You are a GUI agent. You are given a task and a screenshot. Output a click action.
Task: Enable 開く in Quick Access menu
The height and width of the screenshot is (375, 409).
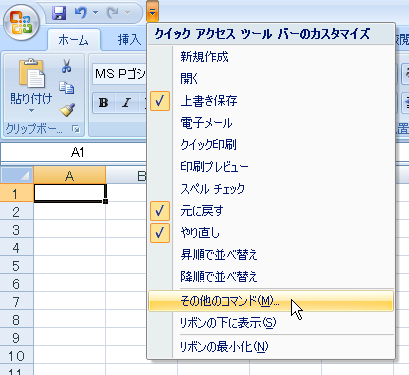[271, 79]
